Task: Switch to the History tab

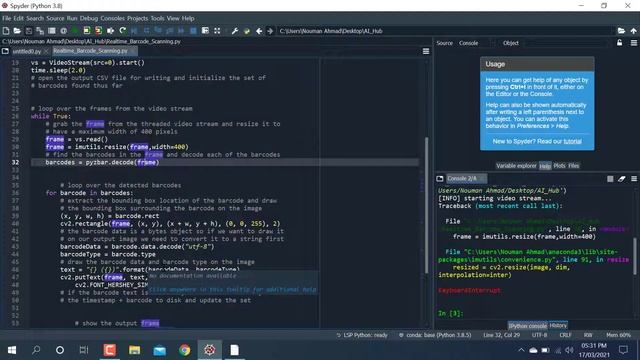Action: (x=558, y=325)
